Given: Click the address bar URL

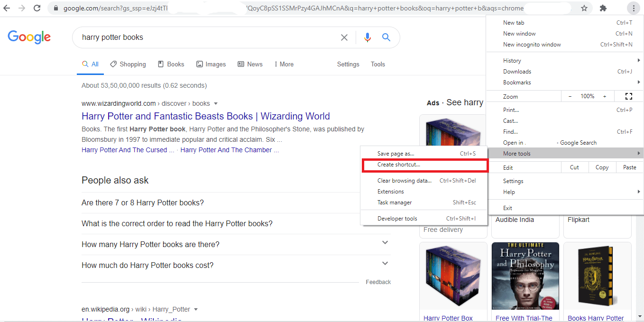Looking at the screenshot, I should 294,8.
